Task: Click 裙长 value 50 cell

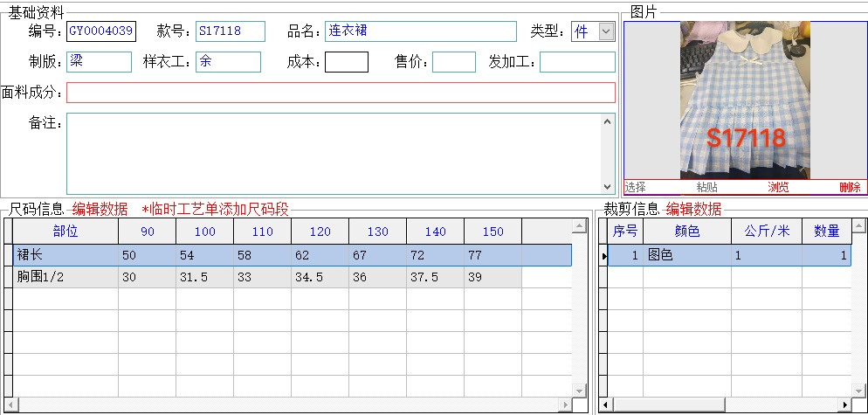Action: [148, 255]
